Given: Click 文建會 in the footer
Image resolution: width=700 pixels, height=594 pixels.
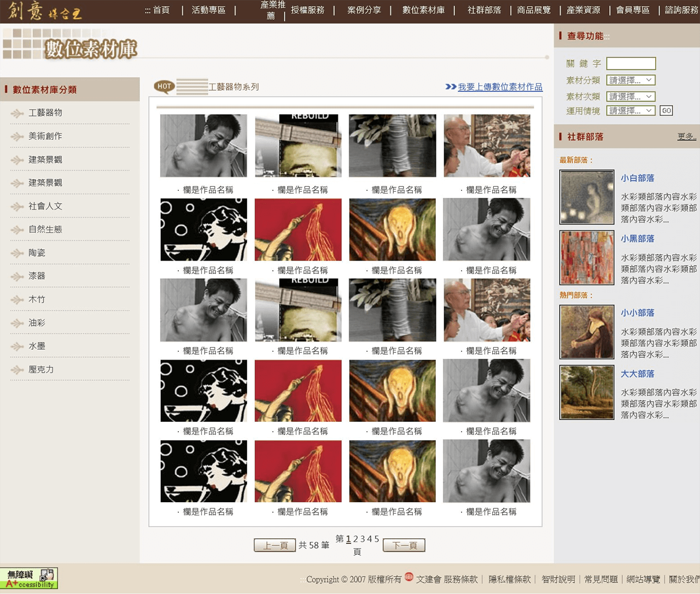Looking at the screenshot, I should 429,579.
